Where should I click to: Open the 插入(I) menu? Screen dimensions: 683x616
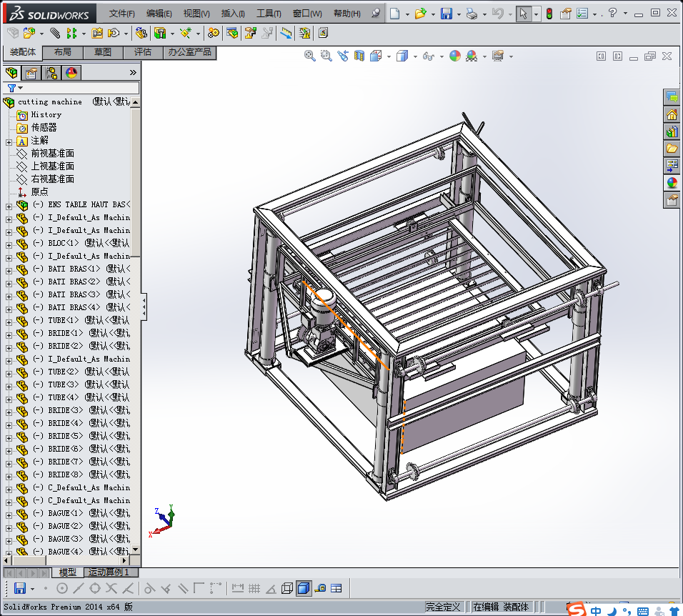point(233,14)
